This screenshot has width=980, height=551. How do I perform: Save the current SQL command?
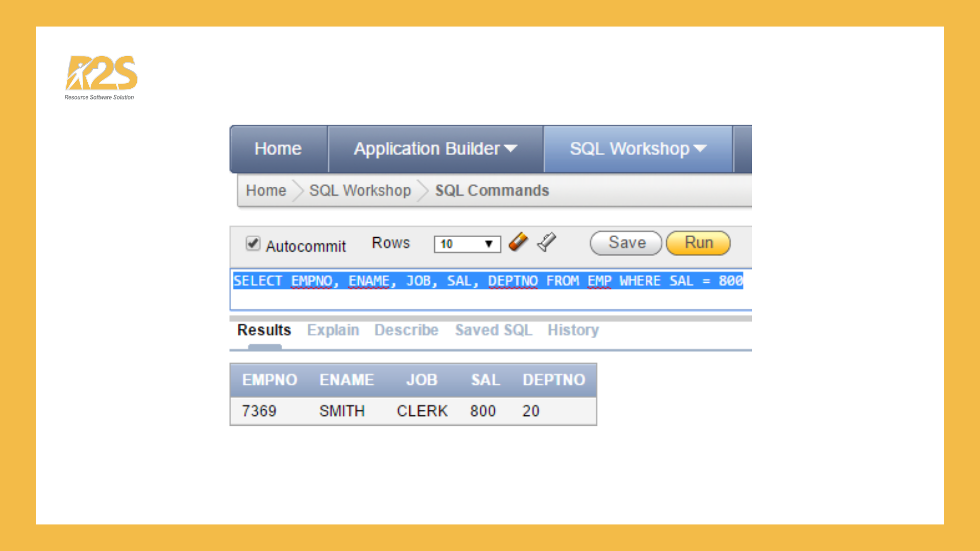click(x=625, y=243)
